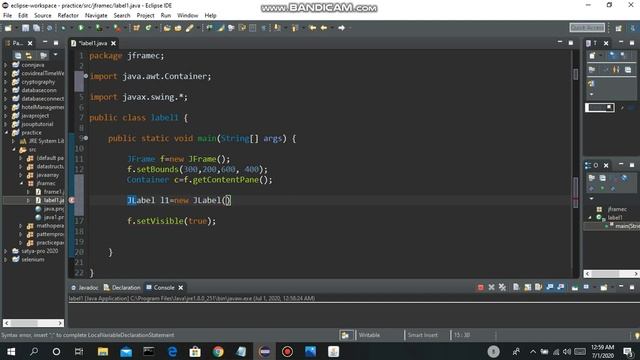This screenshot has height=360, width=640.
Task: Open Package Explorer view menu dropdown
Action: (56, 55)
